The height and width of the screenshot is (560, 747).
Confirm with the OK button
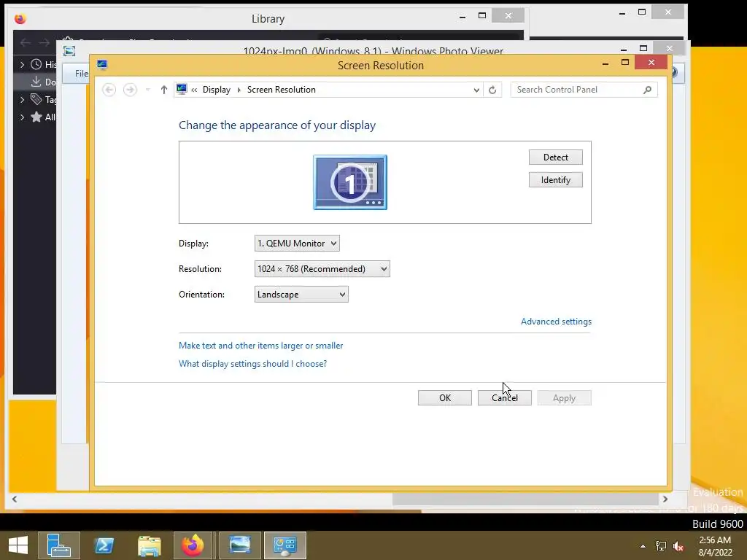point(445,398)
